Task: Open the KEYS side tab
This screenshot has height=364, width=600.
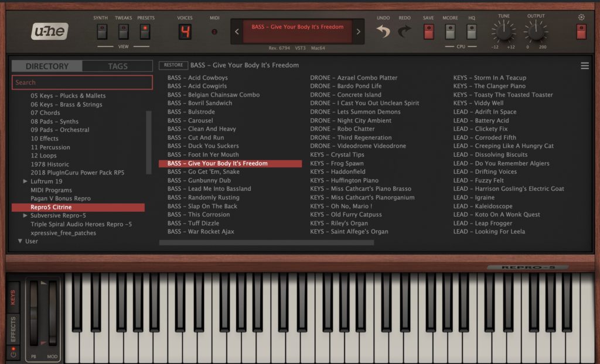Action: pos(13,297)
